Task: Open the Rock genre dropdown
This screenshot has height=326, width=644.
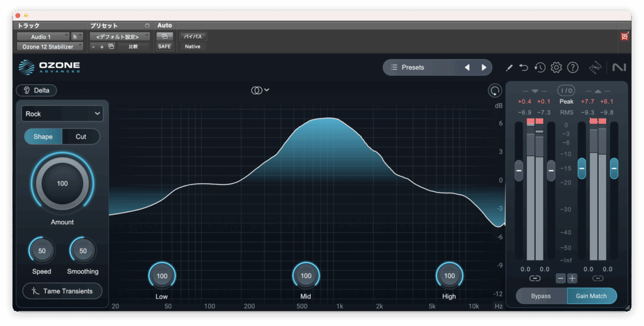Action: click(62, 114)
